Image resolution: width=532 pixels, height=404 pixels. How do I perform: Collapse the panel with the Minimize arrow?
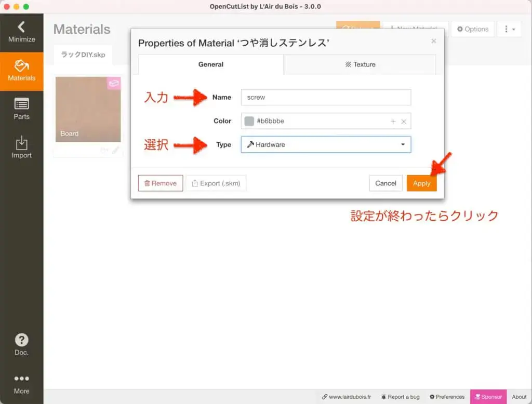(x=21, y=32)
